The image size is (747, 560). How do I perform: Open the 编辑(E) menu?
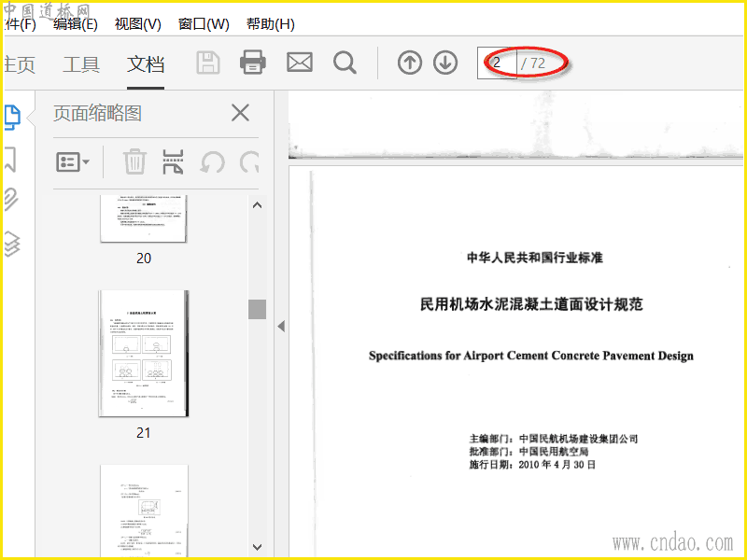click(x=76, y=23)
